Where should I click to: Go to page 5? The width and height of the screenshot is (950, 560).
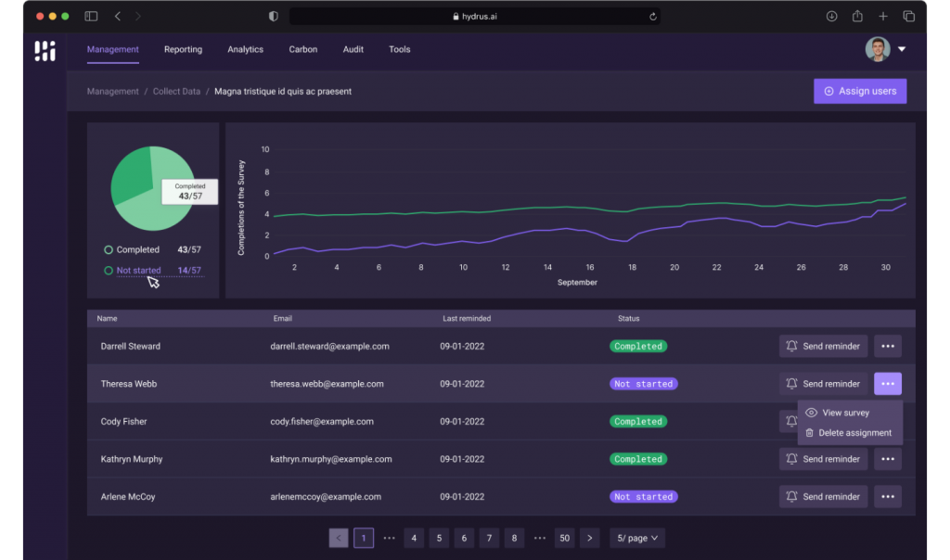click(x=439, y=538)
